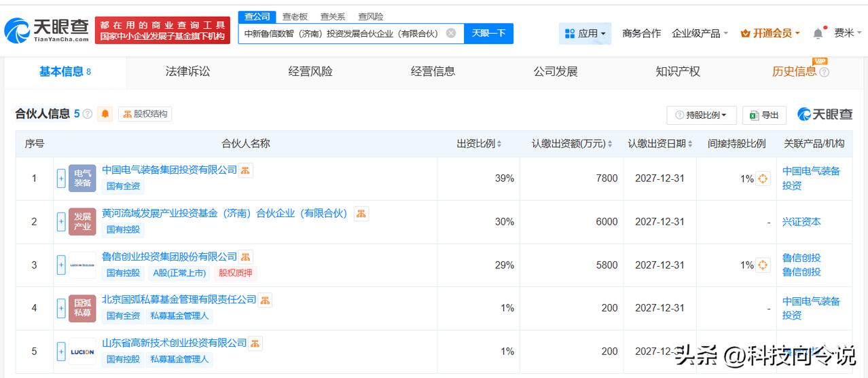Viewport: 868px width, 378px height.
Task: Sort by 出资比例 column arrows
Action: click(499, 144)
